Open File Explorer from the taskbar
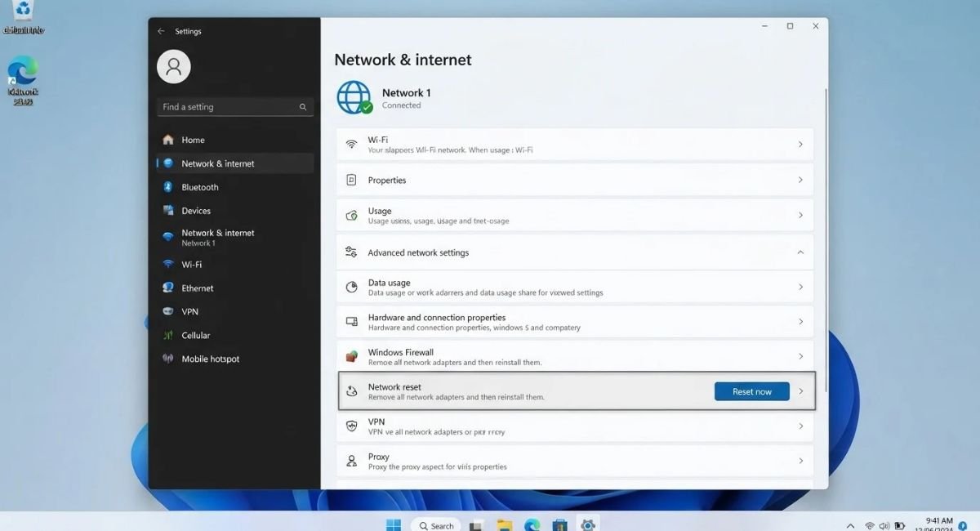980x531 pixels. coord(505,525)
